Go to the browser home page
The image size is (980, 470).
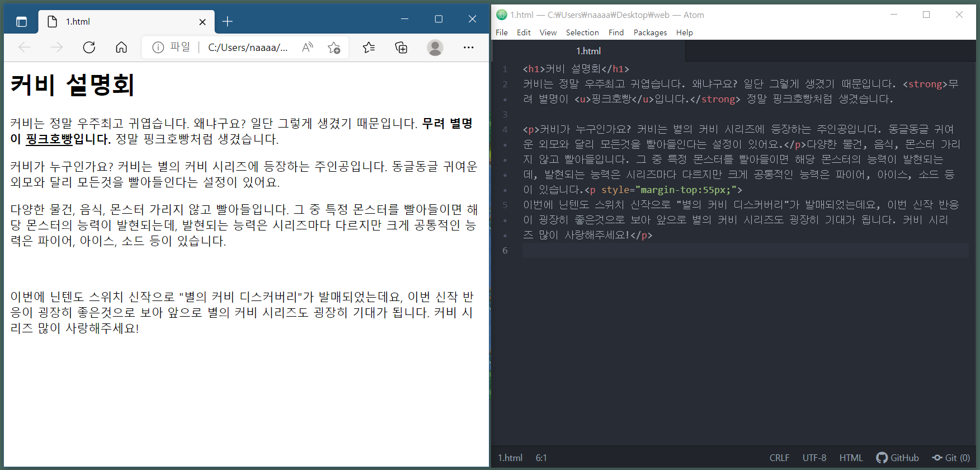coord(121,48)
